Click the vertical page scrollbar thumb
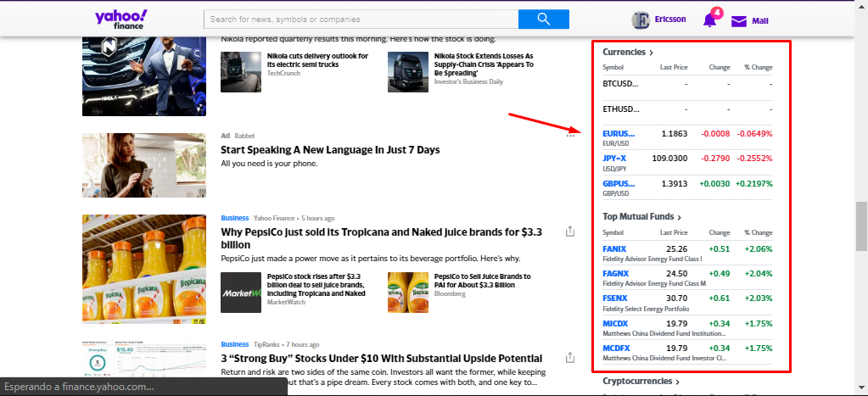Screen dimensions: 868x396 click(x=861, y=226)
